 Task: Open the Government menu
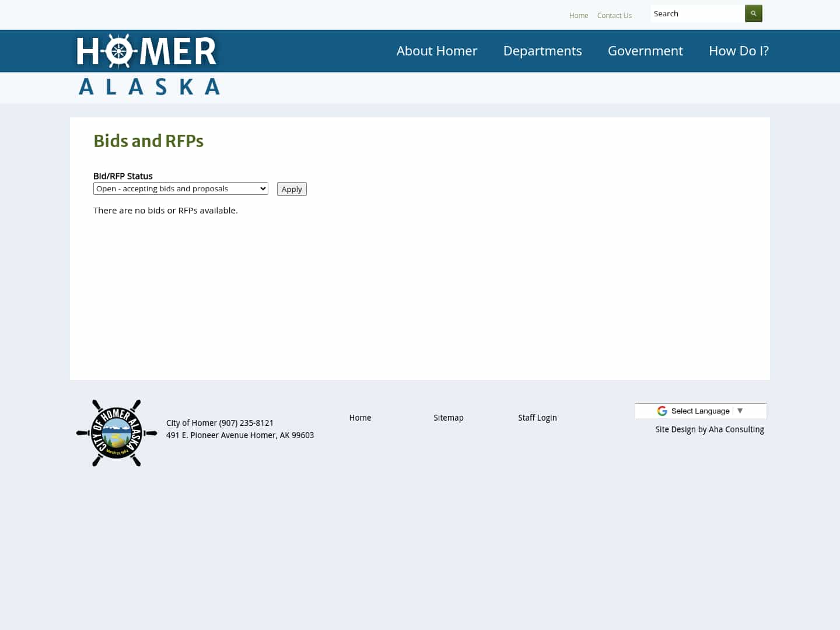[645, 51]
